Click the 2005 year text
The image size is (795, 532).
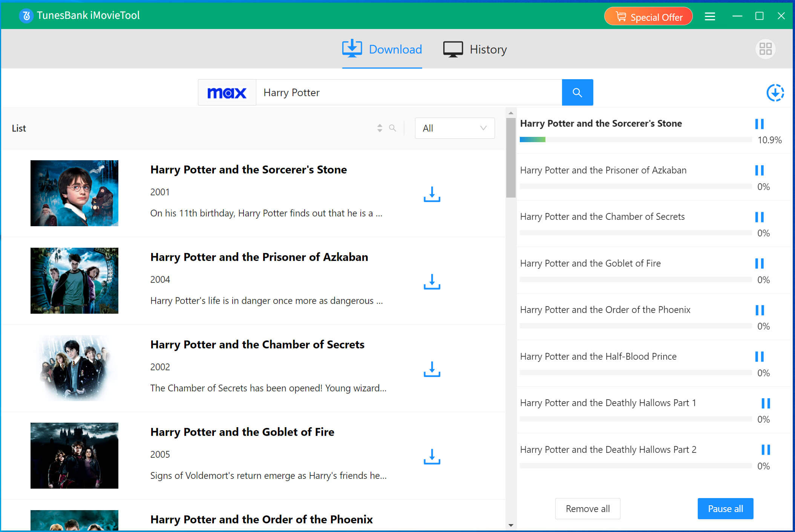pyautogui.click(x=160, y=454)
